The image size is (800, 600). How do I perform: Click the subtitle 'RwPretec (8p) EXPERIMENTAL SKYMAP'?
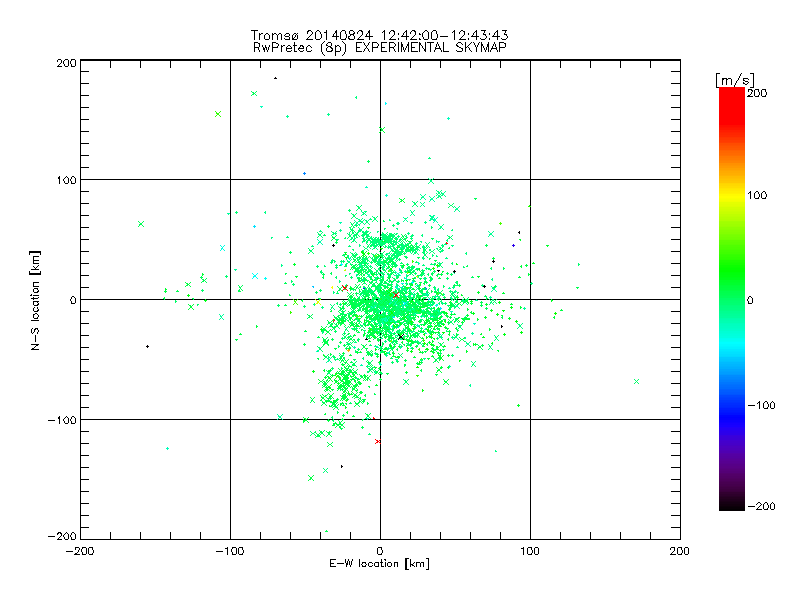380,48
